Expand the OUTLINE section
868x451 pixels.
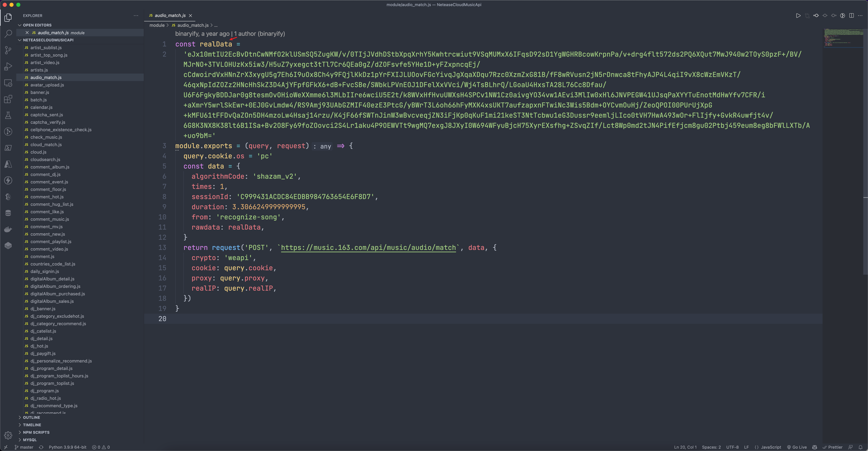31,417
